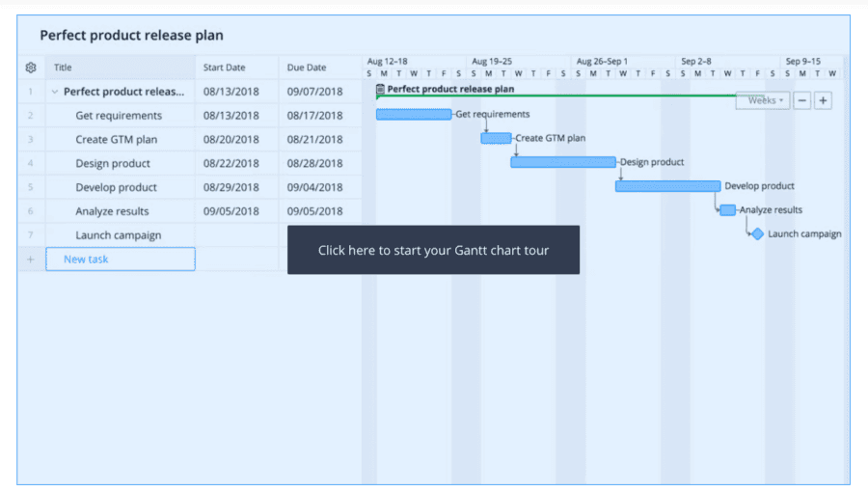Select the Perfect product releas... parent row title
The height and width of the screenshot is (492, 868).
pos(123,92)
